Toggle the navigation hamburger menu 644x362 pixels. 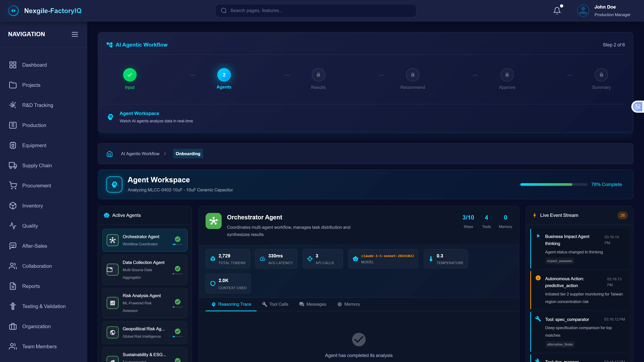click(x=75, y=34)
